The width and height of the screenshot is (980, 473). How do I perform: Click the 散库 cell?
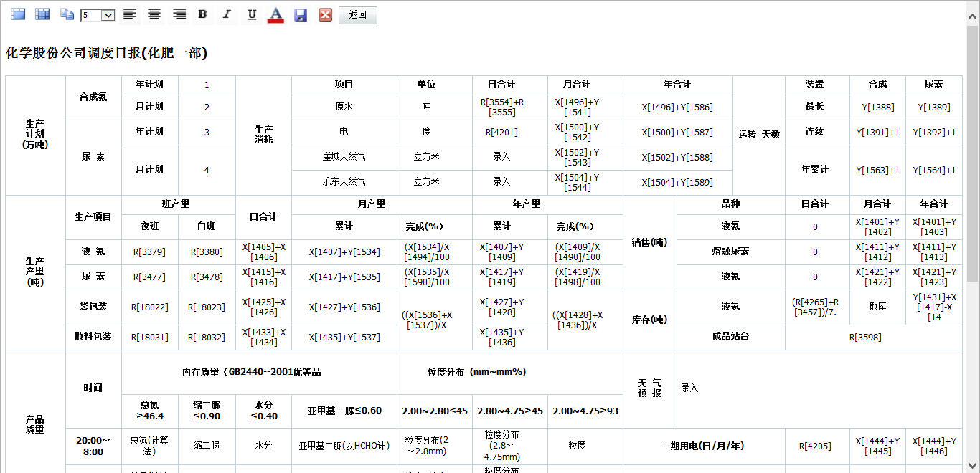(x=877, y=307)
